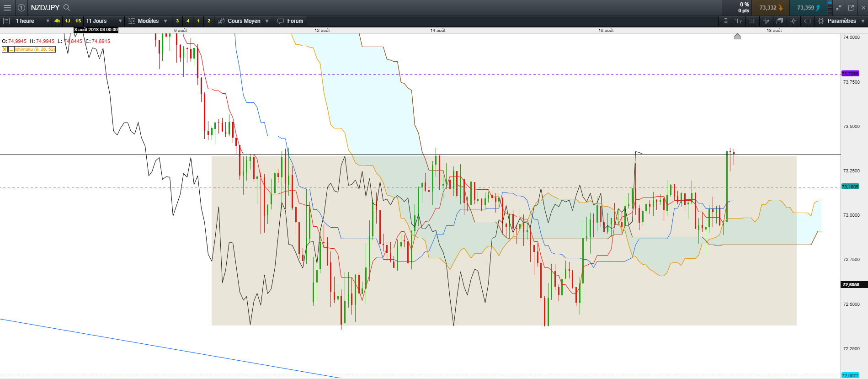Click the circled number 1 chart indicator
The width and height of the screenshot is (868, 379).
[21, 8]
